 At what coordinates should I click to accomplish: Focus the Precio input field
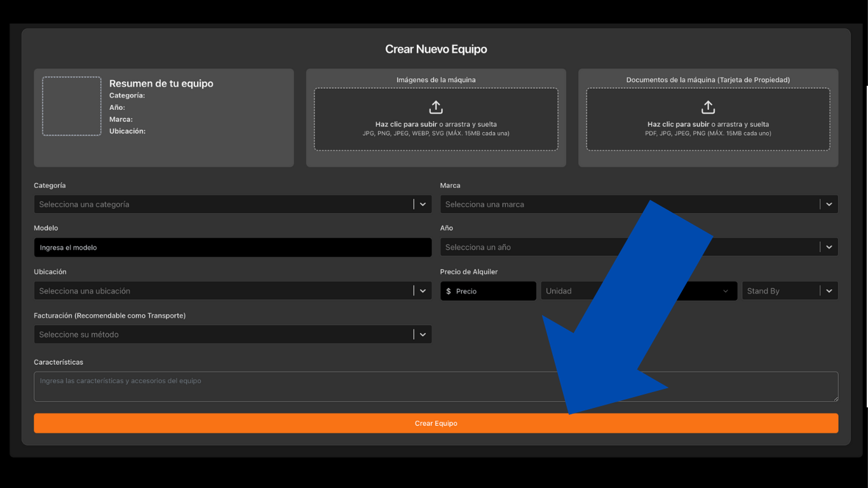click(x=492, y=291)
